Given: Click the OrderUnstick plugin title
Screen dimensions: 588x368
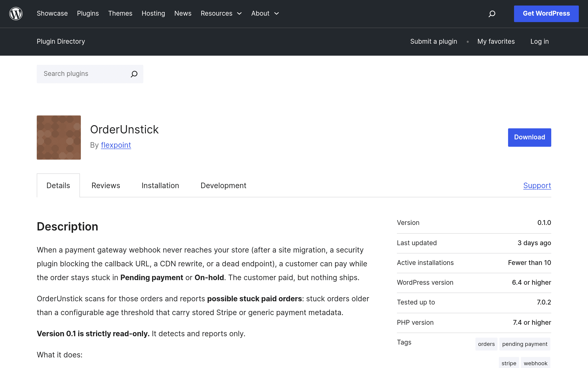Looking at the screenshot, I should (x=124, y=129).
